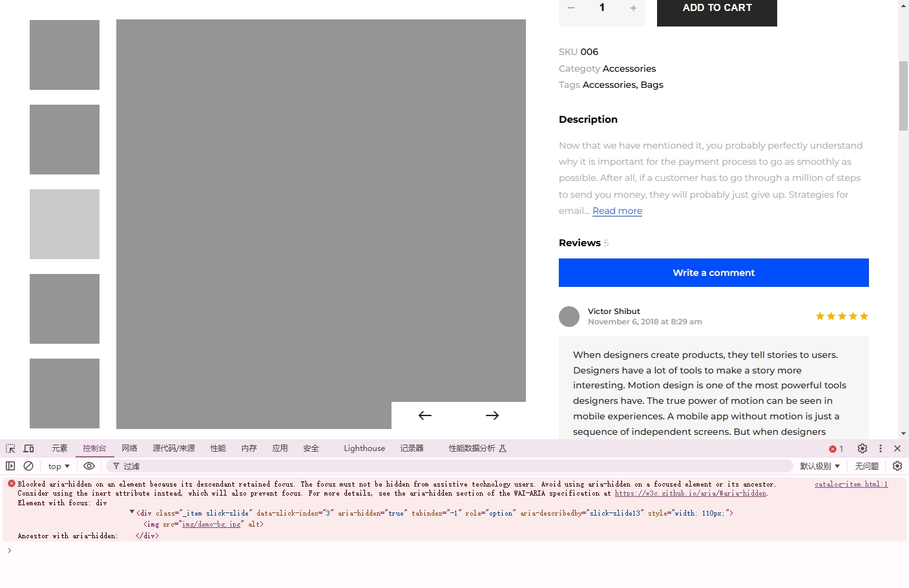Collapse the div _item slick-slide node triangle
This screenshot has width=909, height=588.
pos(132,512)
